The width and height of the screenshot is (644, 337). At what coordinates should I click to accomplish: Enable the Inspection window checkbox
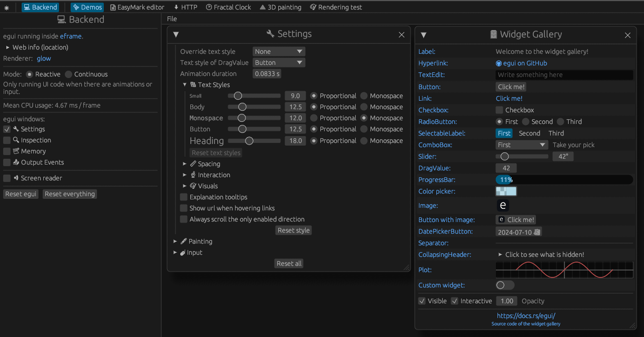(x=7, y=140)
